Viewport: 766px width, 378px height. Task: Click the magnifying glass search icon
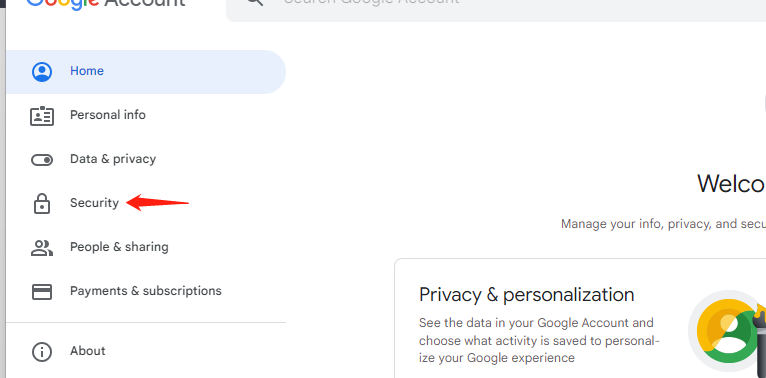(x=255, y=1)
